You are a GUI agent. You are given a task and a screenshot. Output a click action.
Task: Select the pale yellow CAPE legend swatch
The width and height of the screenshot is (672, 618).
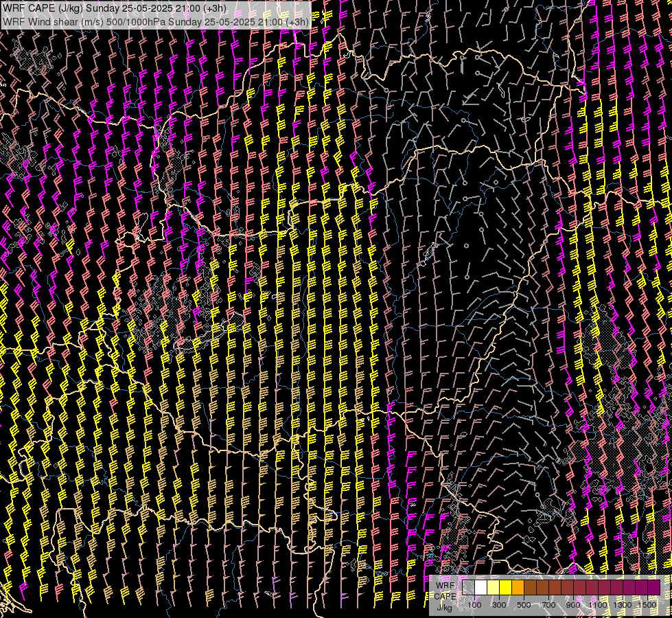494,588
